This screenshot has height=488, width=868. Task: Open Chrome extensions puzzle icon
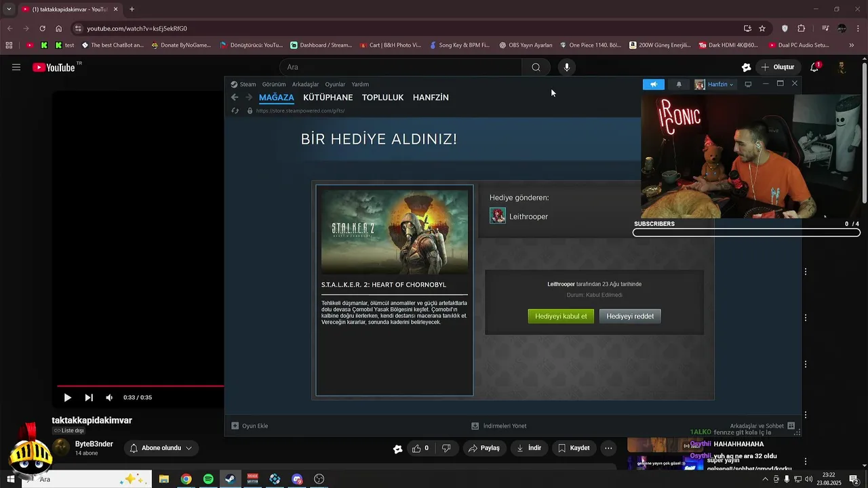802,28
